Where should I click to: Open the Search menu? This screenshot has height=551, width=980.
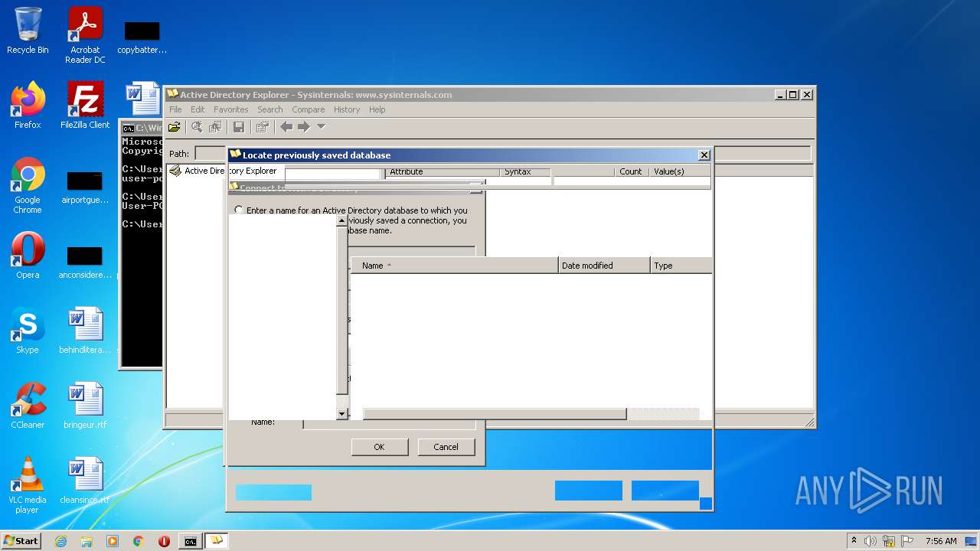269,109
